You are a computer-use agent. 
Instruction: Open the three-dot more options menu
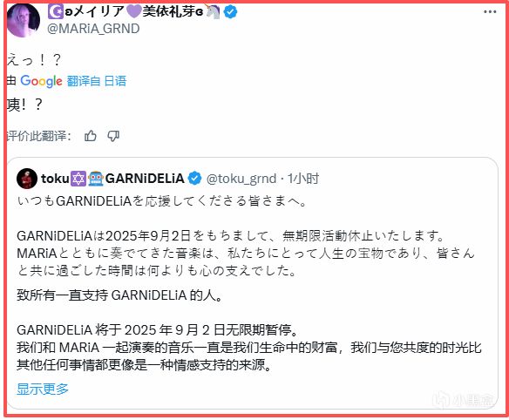point(490,12)
